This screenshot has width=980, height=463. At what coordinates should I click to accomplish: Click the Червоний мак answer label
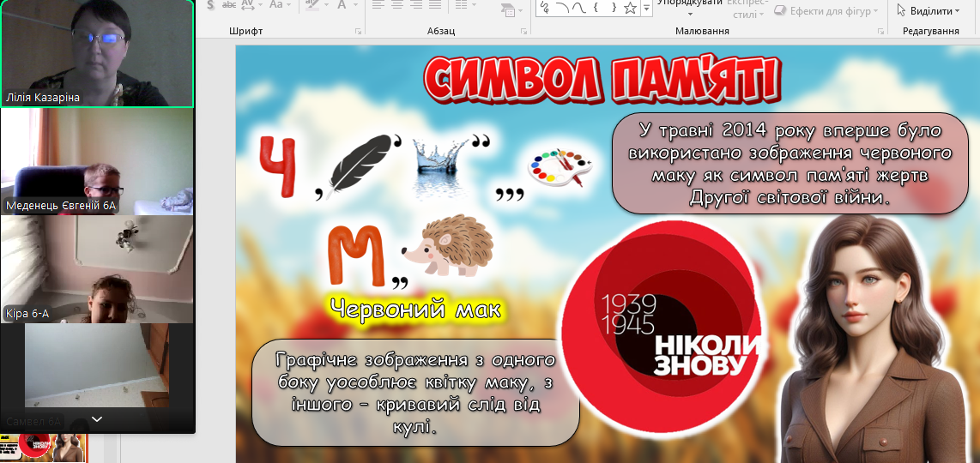click(415, 310)
